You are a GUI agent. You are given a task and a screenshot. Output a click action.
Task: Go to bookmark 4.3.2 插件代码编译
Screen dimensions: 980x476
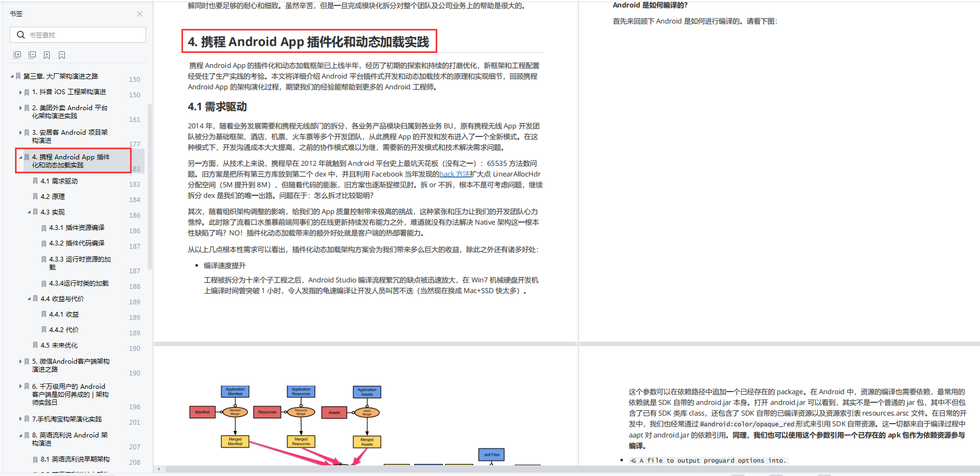click(x=77, y=243)
